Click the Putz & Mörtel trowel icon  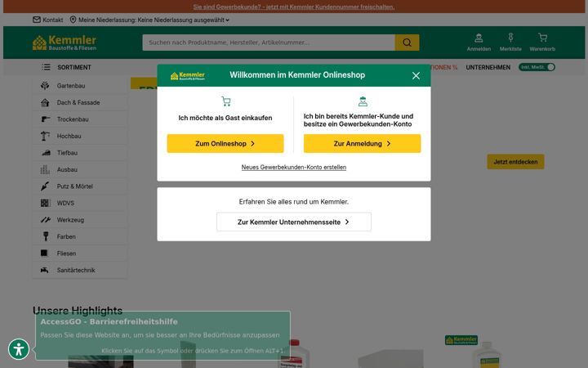point(45,186)
